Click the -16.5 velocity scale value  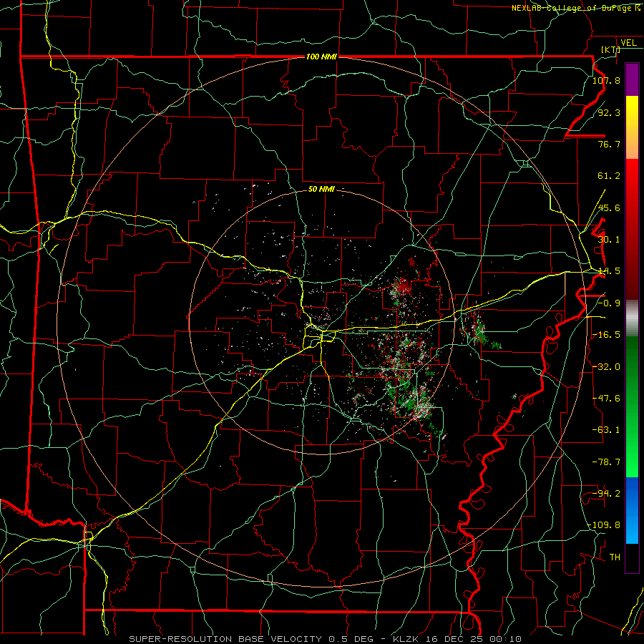coord(606,335)
